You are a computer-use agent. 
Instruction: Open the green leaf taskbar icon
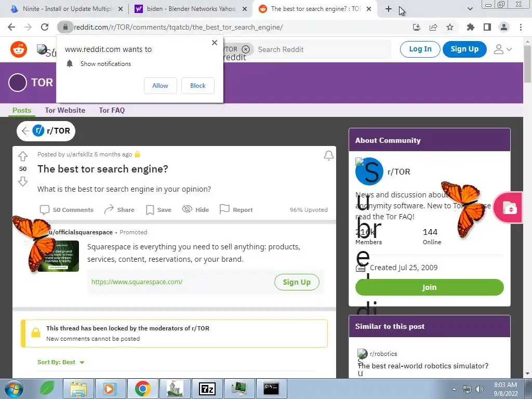[47, 389]
